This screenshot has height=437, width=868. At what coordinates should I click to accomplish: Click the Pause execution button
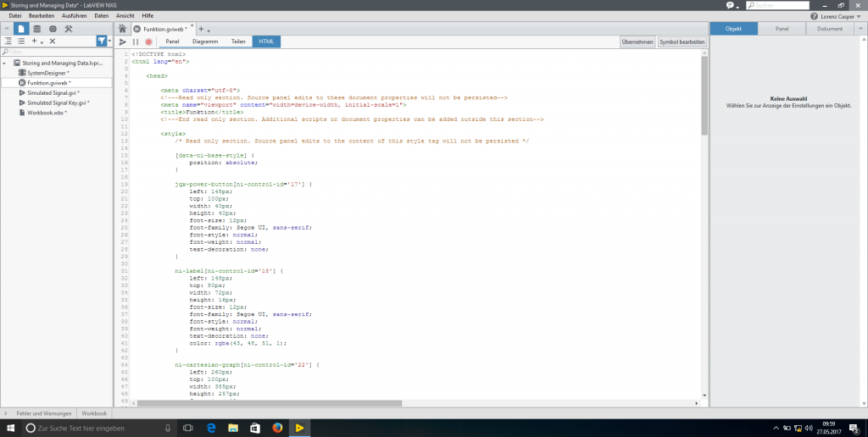(136, 41)
